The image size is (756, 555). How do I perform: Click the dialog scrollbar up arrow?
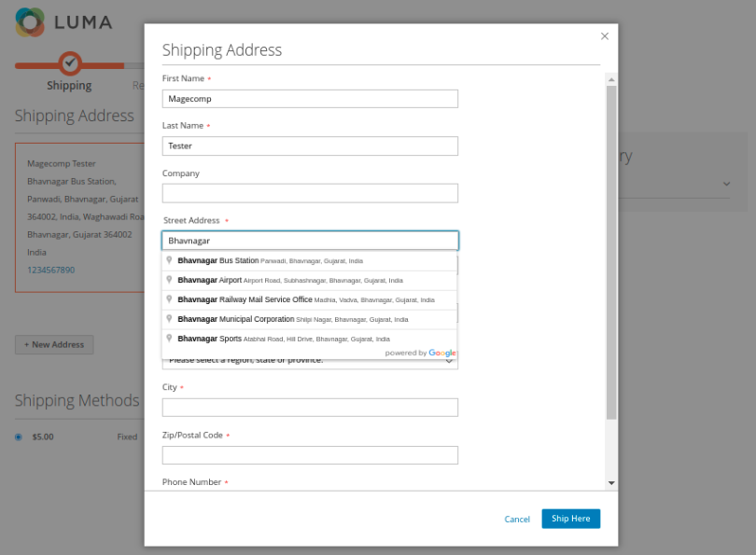pos(611,79)
